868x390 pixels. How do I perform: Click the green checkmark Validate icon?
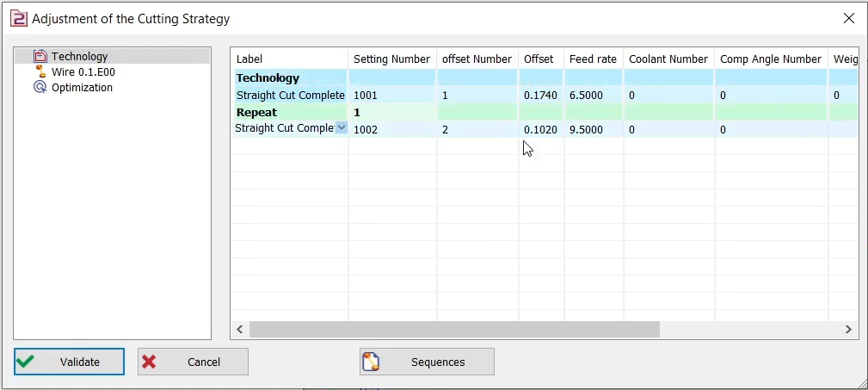coord(26,362)
